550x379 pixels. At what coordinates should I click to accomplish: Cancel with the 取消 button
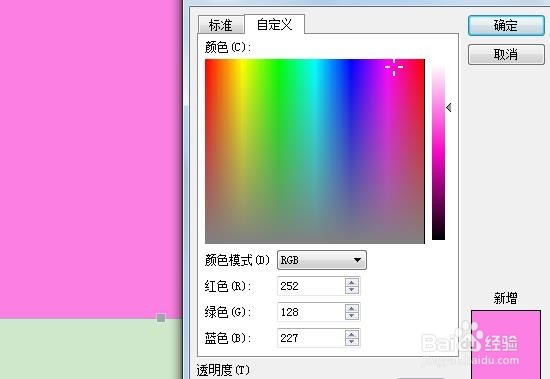point(506,54)
